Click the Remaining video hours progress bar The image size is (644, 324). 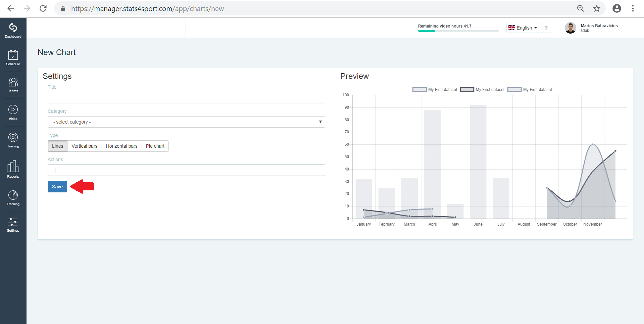click(458, 31)
